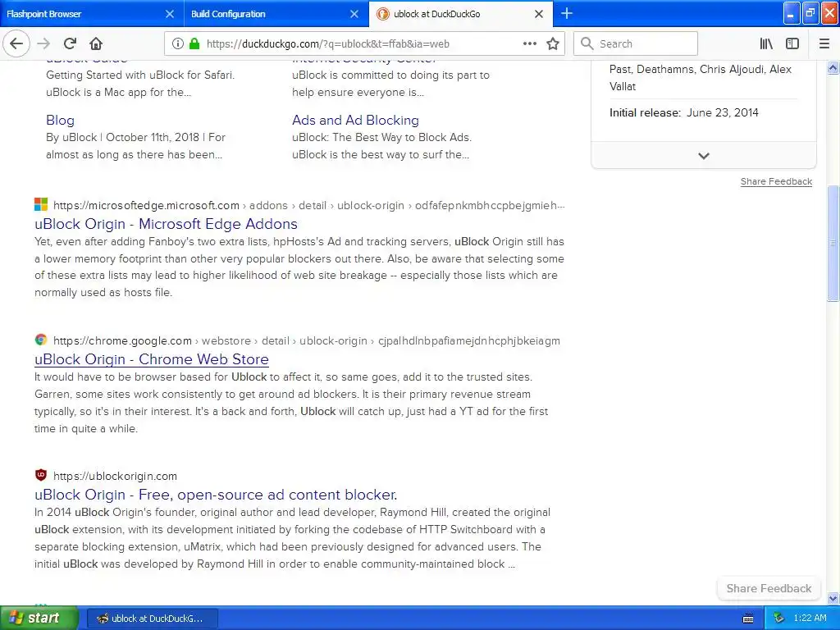Go back with the browser back arrow
This screenshot has width=840, height=630.
(16, 43)
